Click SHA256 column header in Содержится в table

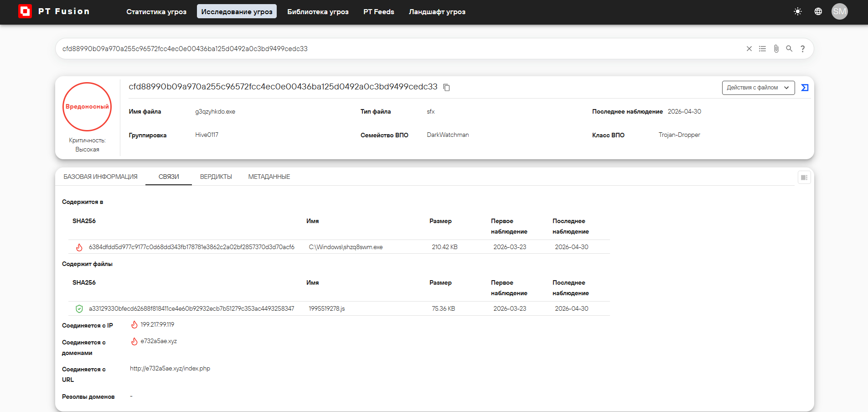pyautogui.click(x=84, y=221)
